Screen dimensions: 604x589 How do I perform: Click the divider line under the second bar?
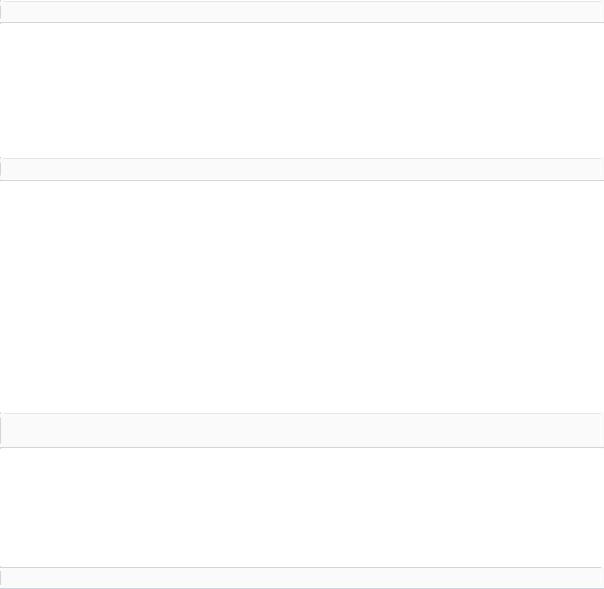(x=302, y=180)
